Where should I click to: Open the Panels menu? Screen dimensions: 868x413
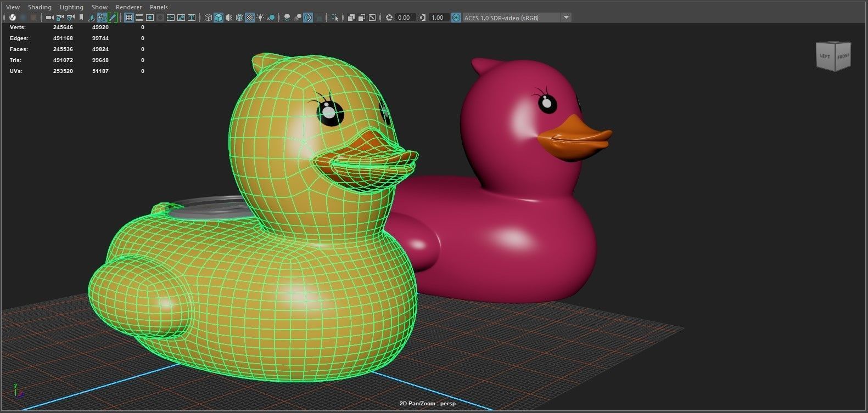click(159, 7)
